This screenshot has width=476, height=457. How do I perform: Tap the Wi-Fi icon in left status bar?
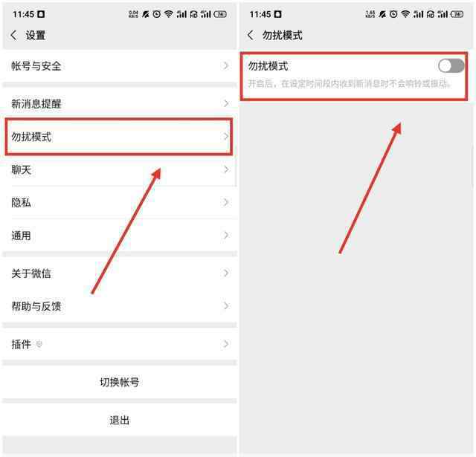[x=169, y=14]
